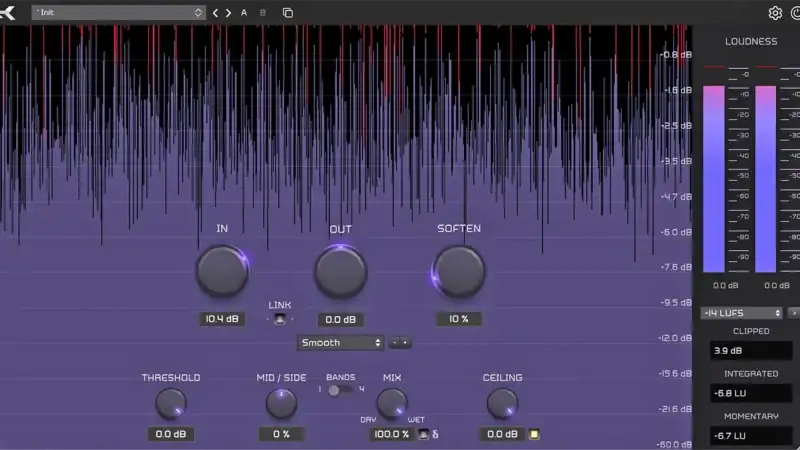
Task: Click the DRY label under MIX knob
Action: (368, 420)
